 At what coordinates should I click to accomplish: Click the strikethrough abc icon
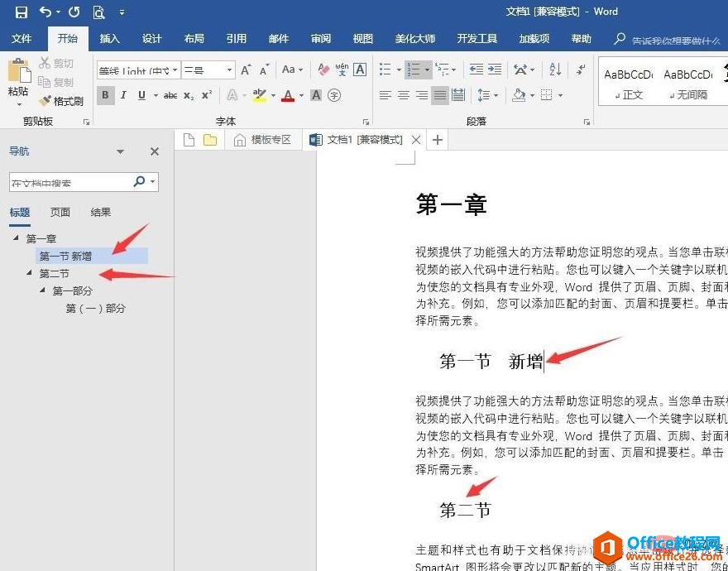(170, 95)
